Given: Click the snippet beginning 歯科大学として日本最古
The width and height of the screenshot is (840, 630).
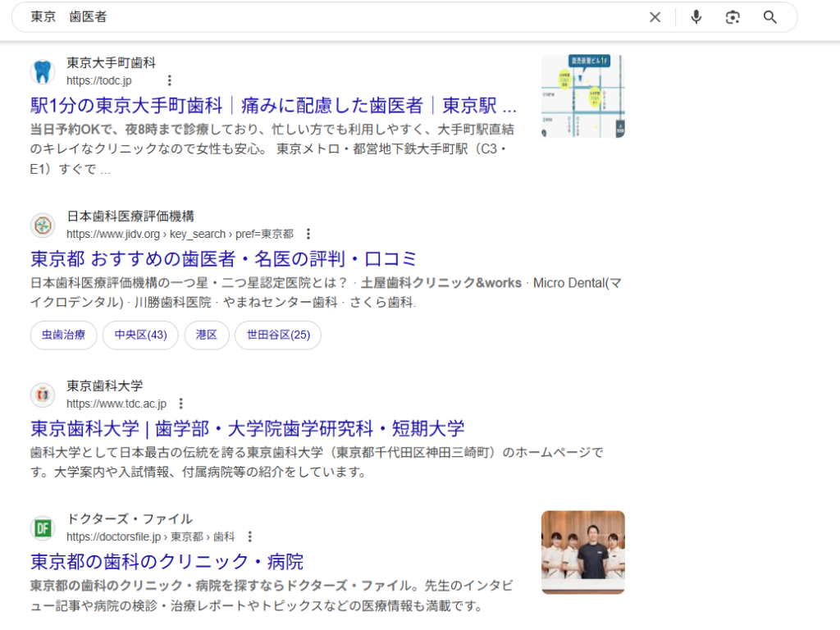Looking at the screenshot, I should click(x=317, y=463).
